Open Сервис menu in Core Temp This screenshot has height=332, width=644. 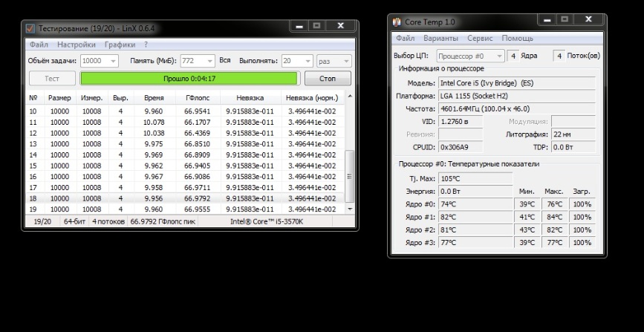(x=480, y=38)
